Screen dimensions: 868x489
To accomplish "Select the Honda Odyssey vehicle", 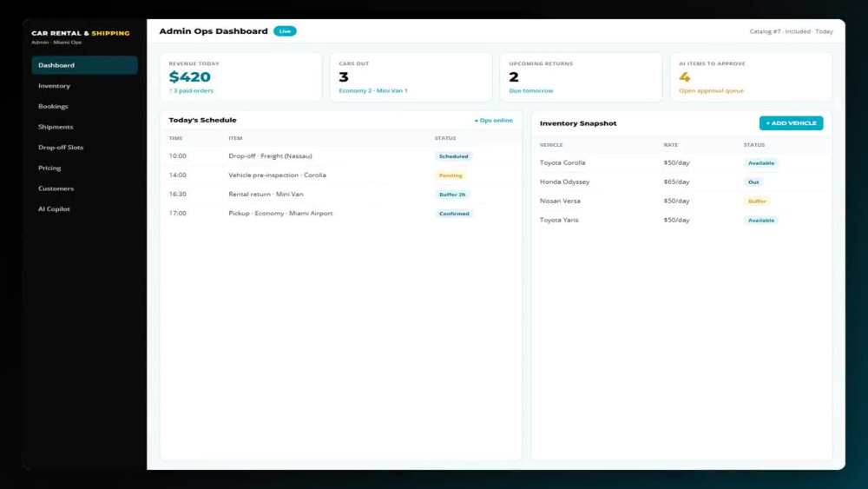I will tap(564, 182).
